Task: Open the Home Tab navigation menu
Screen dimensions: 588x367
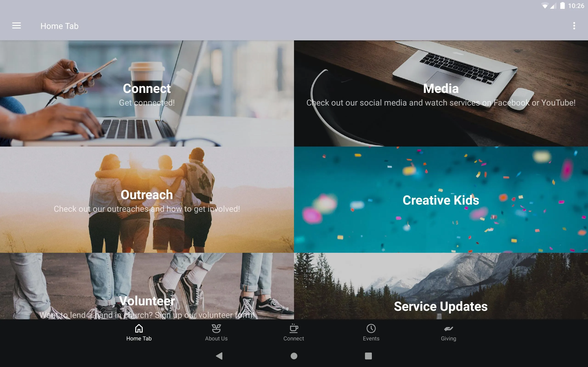Action: (x=17, y=25)
